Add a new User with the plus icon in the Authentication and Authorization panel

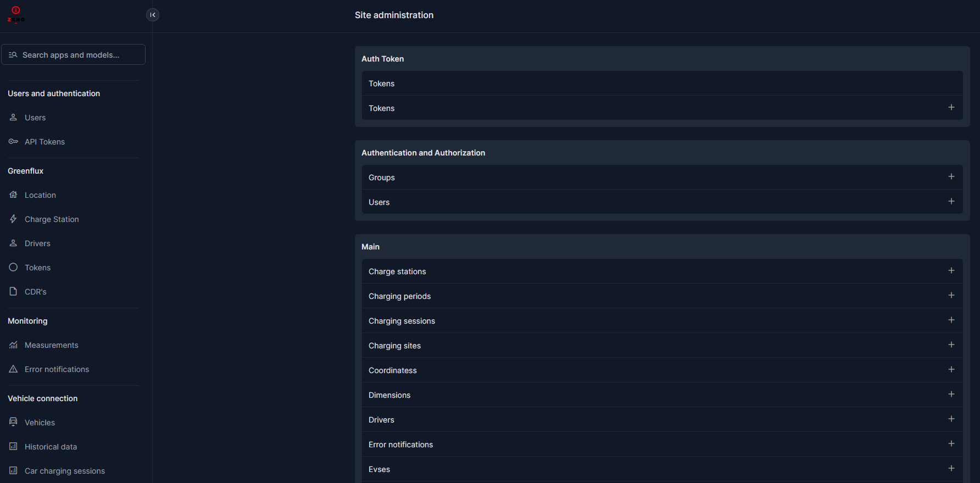click(951, 201)
